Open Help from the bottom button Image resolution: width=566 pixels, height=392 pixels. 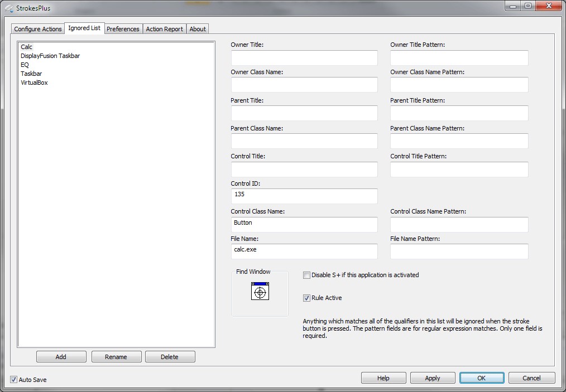tap(383, 378)
